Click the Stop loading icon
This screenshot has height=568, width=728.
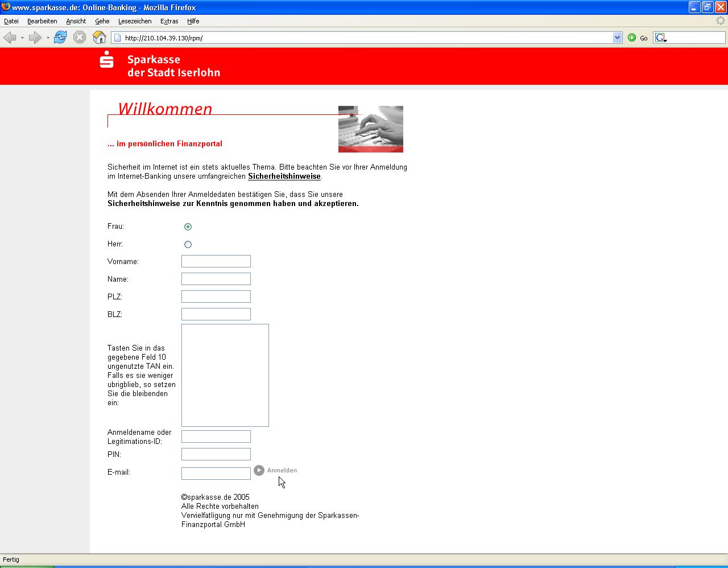tap(80, 38)
